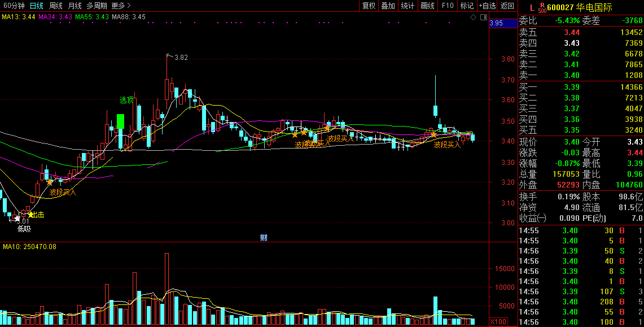Screen dimensions: 644x327
Task: Open F10 company information
Action: (447, 6)
